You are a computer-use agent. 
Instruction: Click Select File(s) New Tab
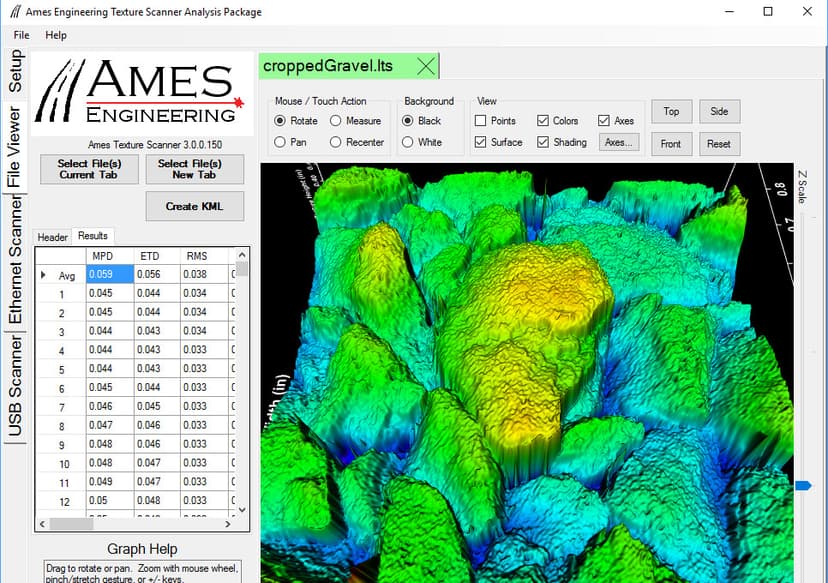point(194,169)
